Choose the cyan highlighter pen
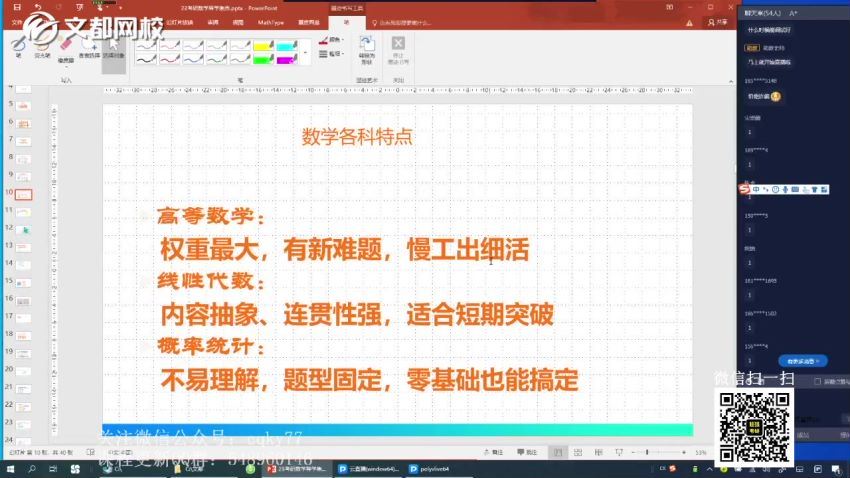 [286, 45]
